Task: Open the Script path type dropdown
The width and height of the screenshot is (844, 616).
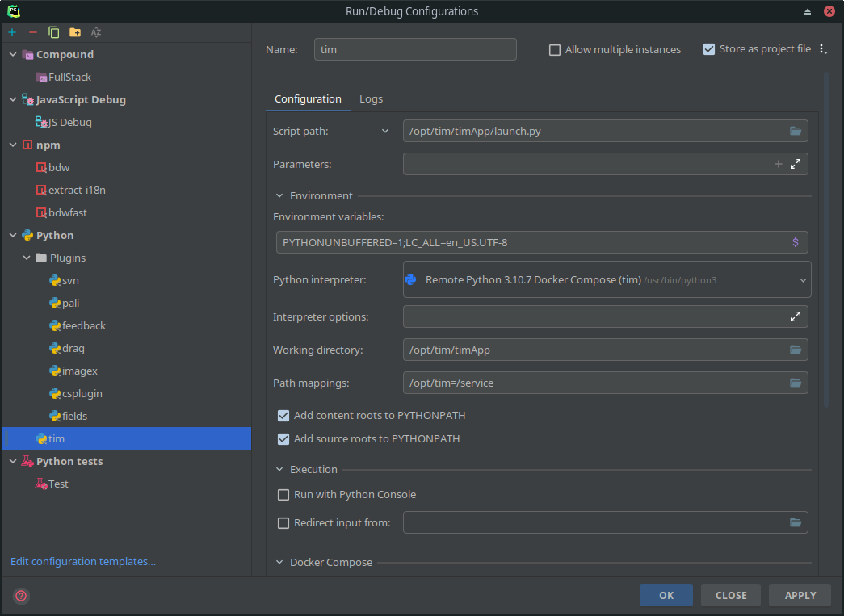Action: [385, 132]
